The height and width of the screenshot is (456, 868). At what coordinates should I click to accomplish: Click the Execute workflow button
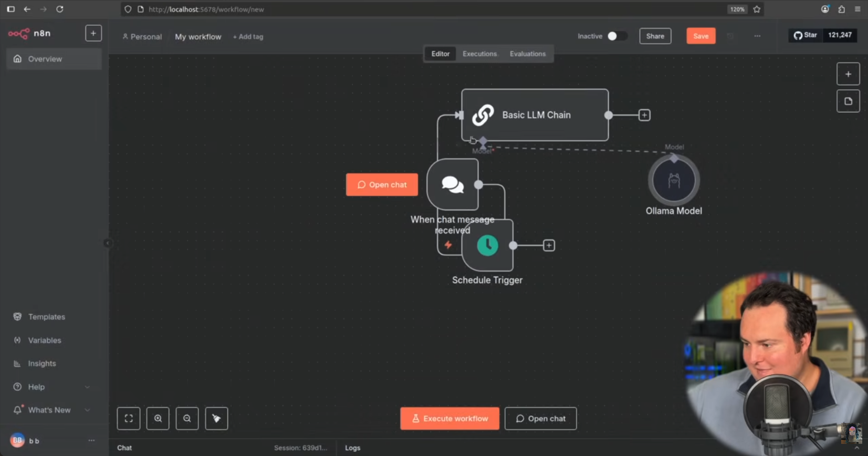point(449,419)
